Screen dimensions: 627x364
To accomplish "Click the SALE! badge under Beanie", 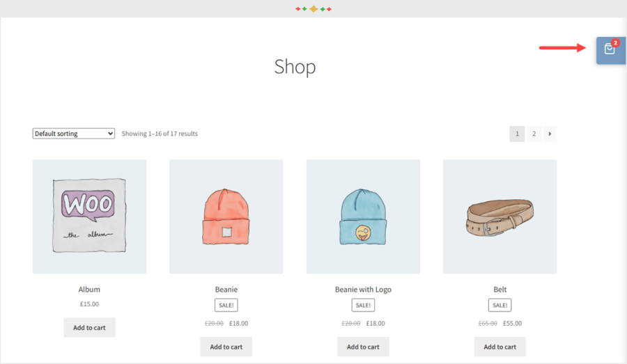I will click(226, 306).
